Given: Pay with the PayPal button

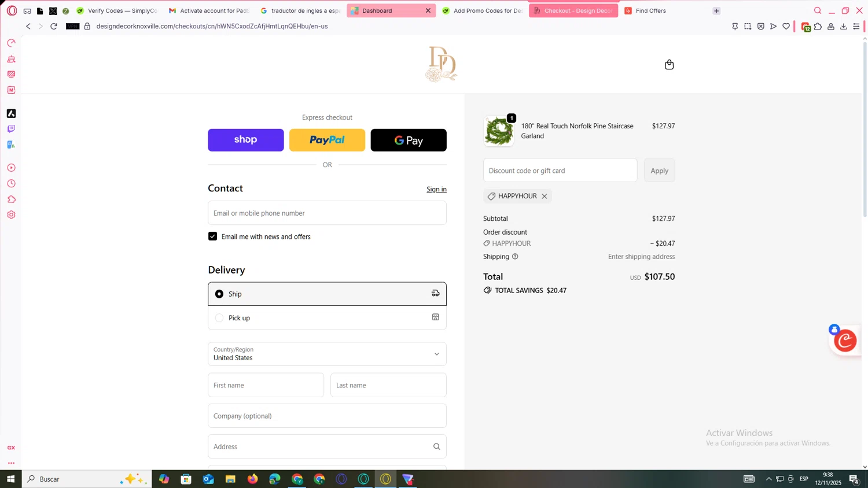Looking at the screenshot, I should pyautogui.click(x=327, y=140).
